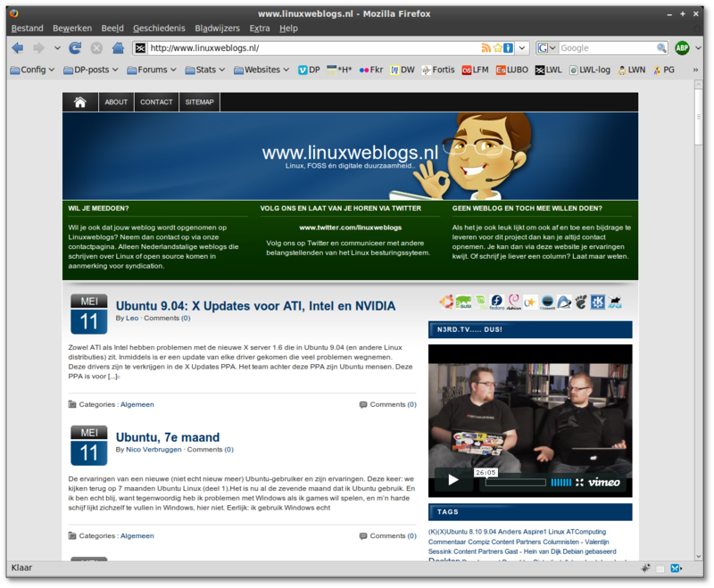
Task: Click the Firebug icon in status bar
Action: click(645, 567)
